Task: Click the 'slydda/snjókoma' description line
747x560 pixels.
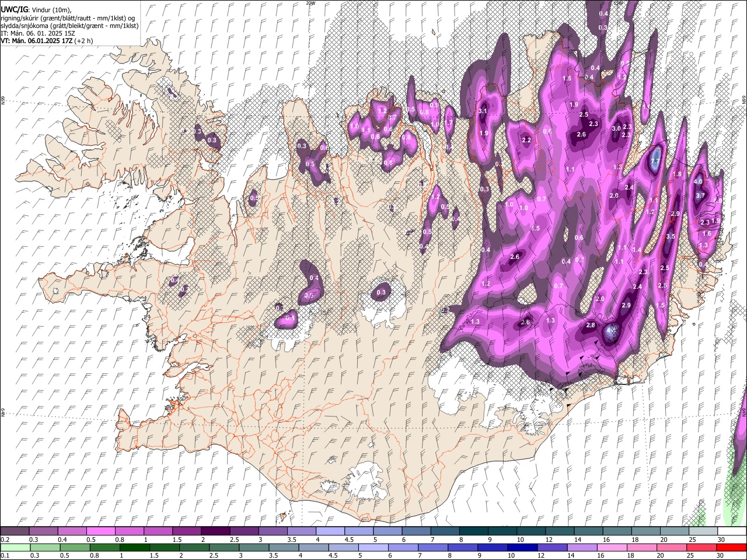Action: (x=69, y=26)
